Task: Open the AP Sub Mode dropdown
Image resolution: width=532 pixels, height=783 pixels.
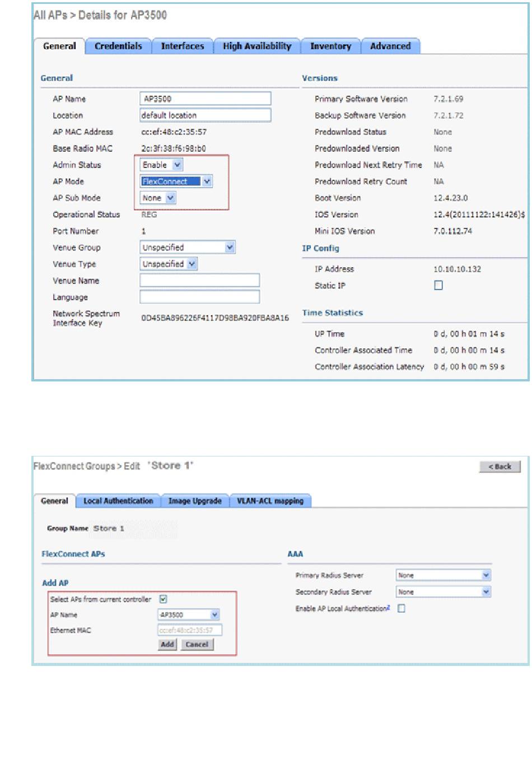Action: [158, 198]
